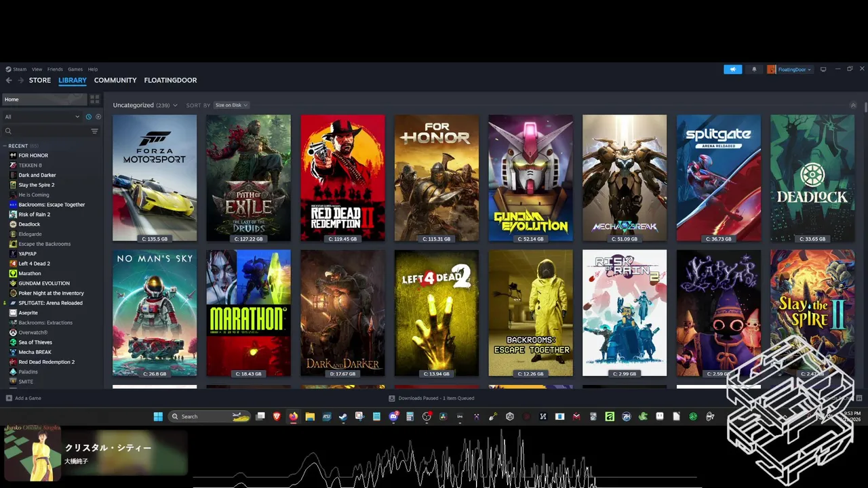Click the Add a Game plus icon

tap(8, 398)
